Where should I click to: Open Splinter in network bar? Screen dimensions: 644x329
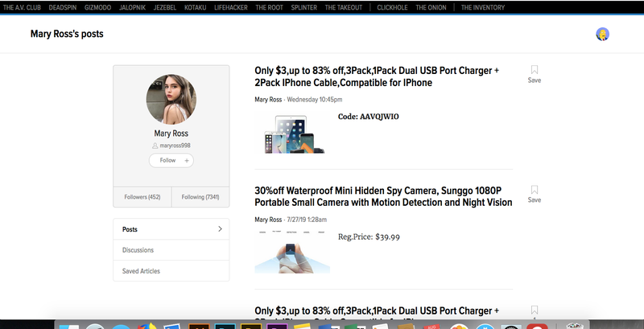304,7
